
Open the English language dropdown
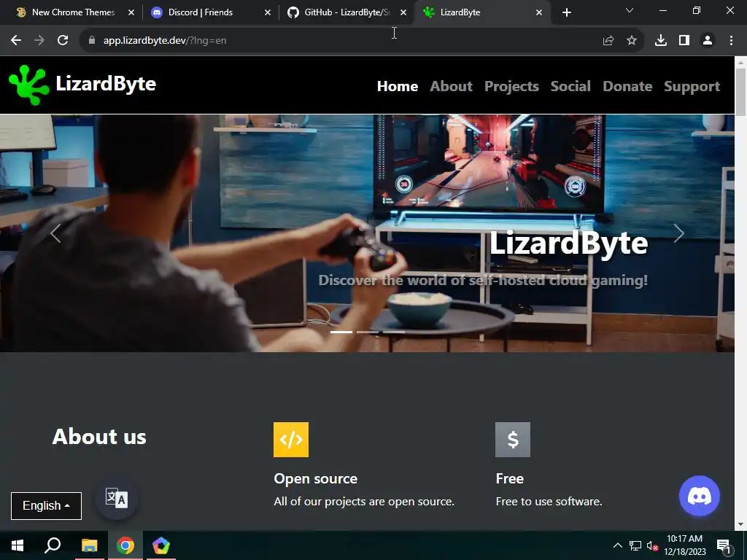[x=46, y=506]
